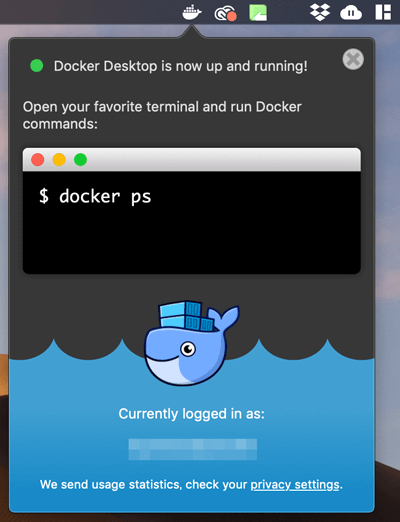Click the 'Currently logged in as:' label

(192, 414)
